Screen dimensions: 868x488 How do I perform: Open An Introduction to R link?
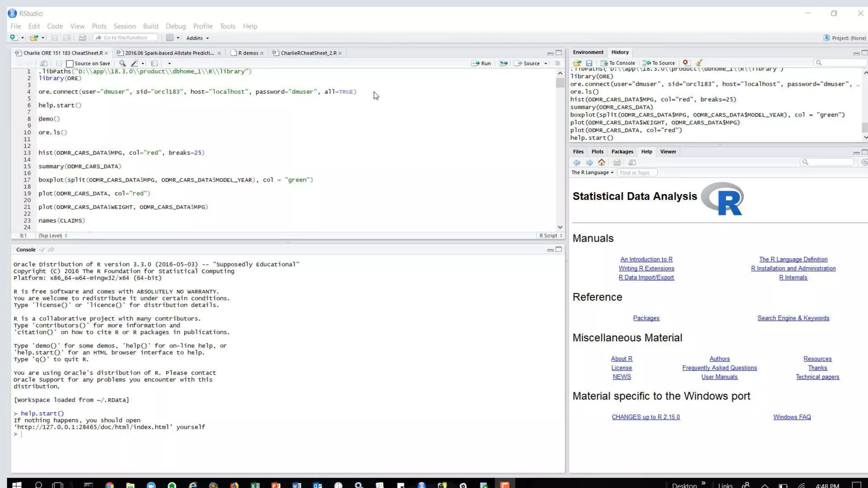pos(646,259)
